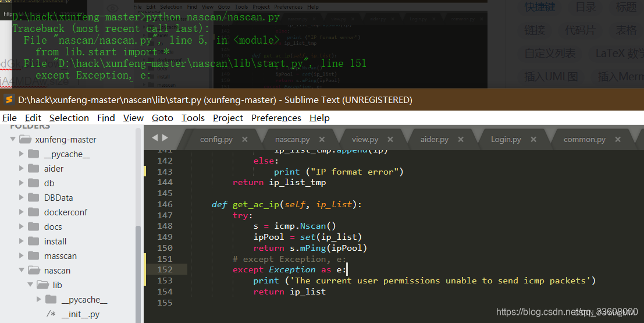Select the DBData folder icon

[33, 197]
